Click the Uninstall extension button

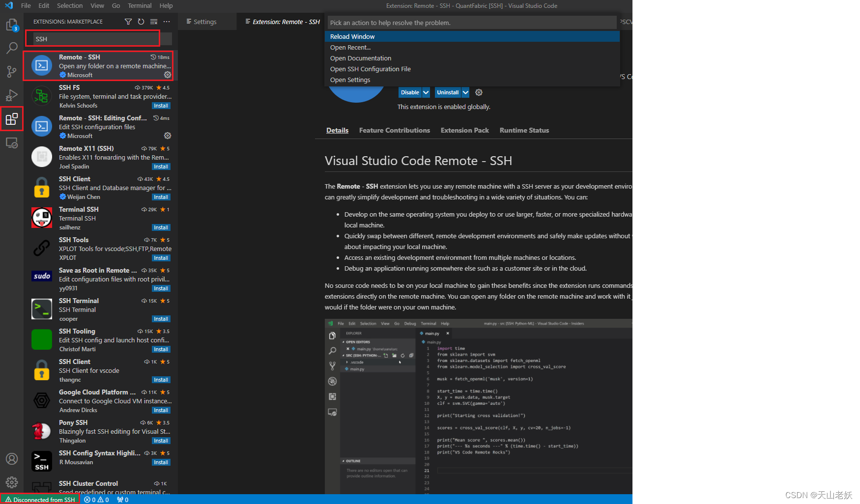(448, 92)
